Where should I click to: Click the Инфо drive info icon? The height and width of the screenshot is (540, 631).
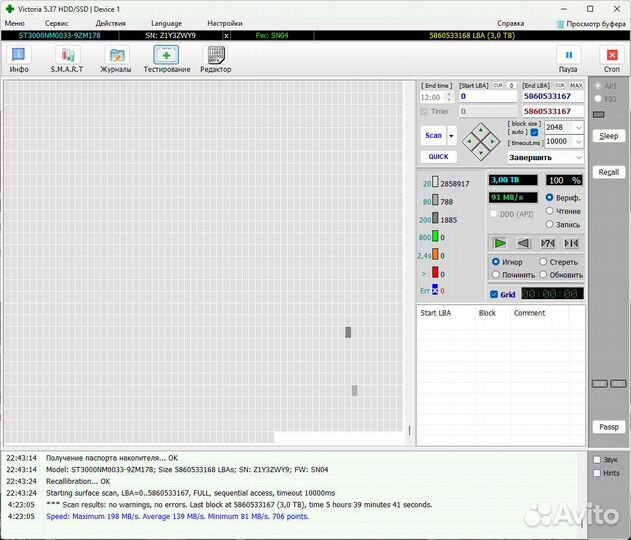click(x=19, y=56)
